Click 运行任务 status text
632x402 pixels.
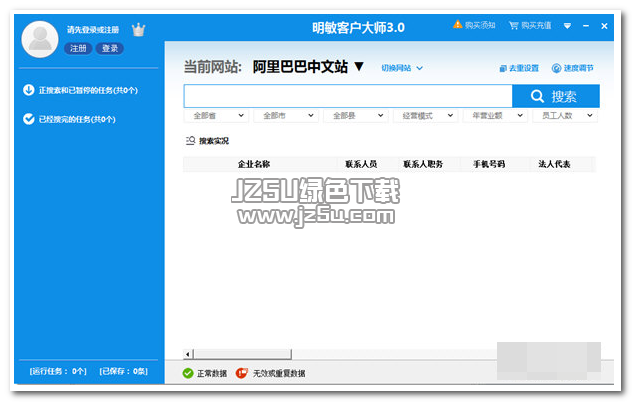click(x=58, y=371)
